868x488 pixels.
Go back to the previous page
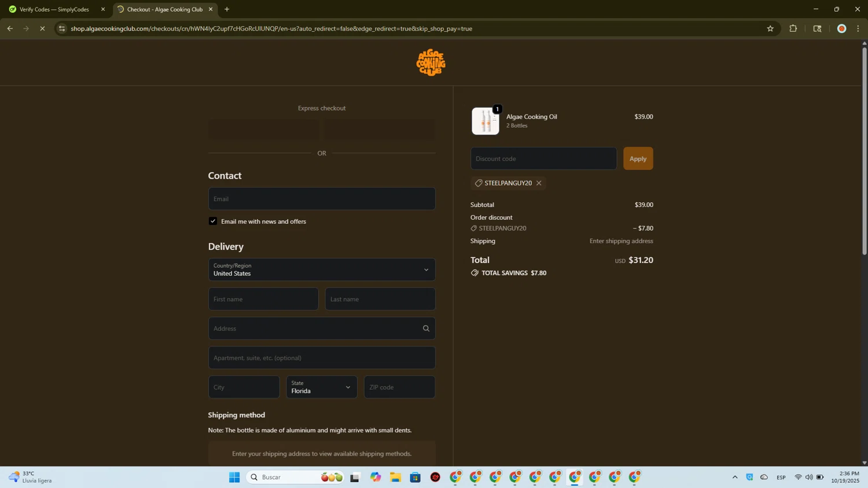point(10,28)
